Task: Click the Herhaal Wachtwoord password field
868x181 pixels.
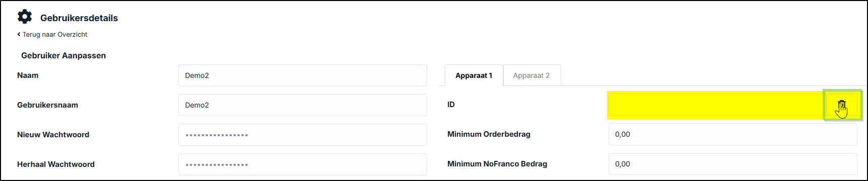Action: click(302, 164)
